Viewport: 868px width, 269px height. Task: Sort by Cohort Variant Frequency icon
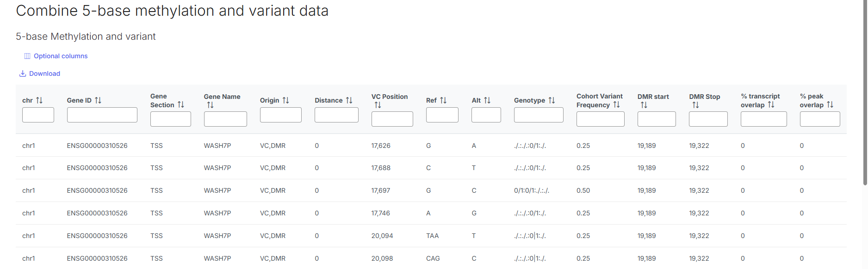coord(616,105)
